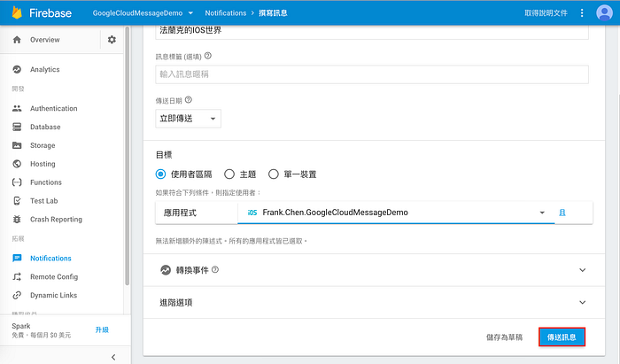Click the Notifications message icon
620x364 pixels.
click(17, 258)
